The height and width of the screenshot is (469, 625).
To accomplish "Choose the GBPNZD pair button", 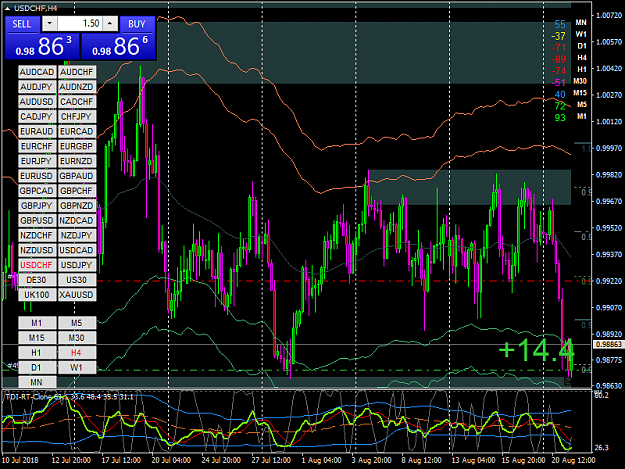I will (x=77, y=206).
